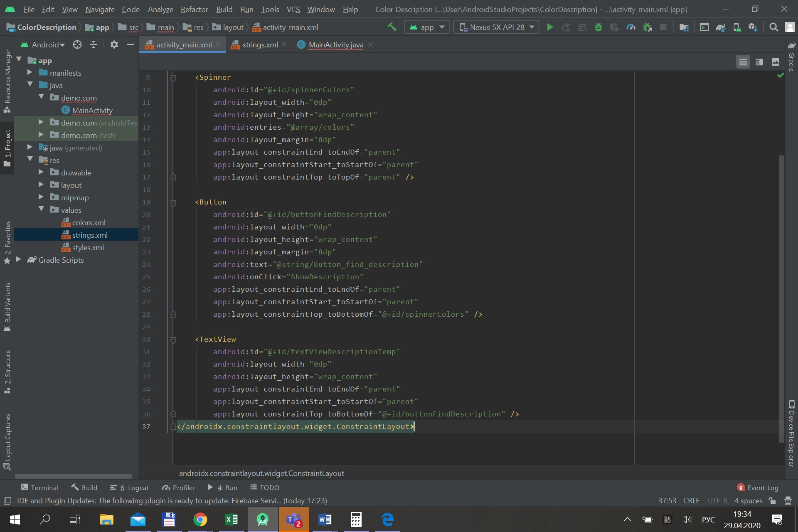This screenshot has width=798, height=532.
Task: Open the Layout Captures side tab
Action: (7, 442)
